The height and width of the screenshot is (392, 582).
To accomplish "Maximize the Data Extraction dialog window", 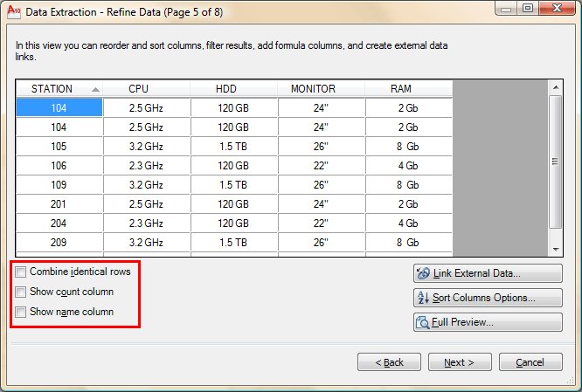I will click(x=528, y=8).
